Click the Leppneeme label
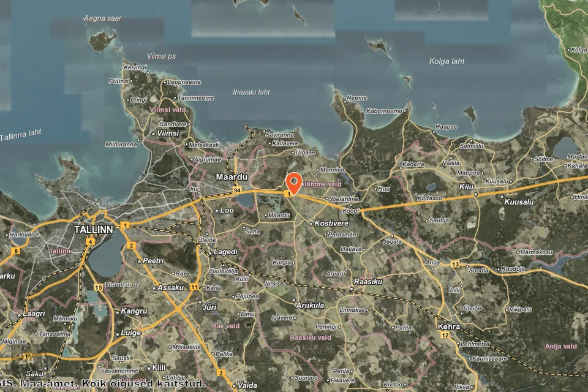The width and height of the screenshot is (588, 392). tap(184, 82)
